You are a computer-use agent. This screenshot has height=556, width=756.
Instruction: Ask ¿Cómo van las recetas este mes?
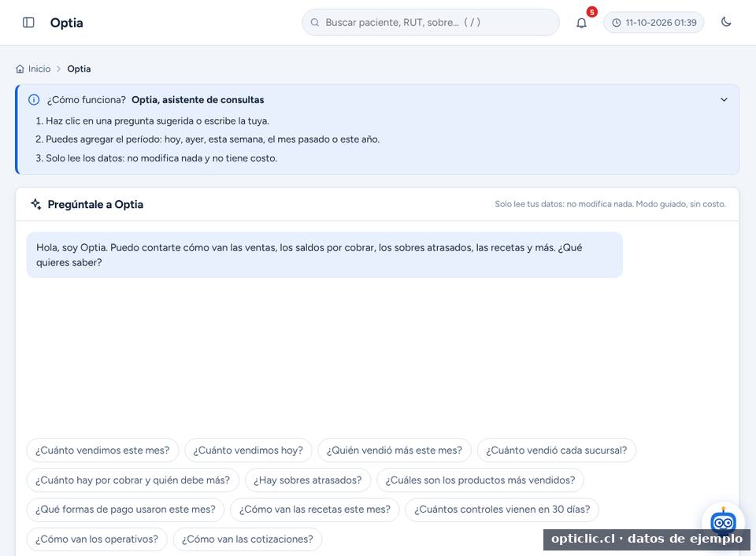pyautogui.click(x=315, y=510)
